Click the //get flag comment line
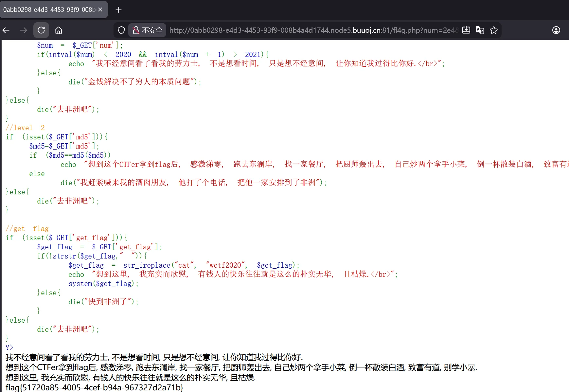Viewport: 569px width, 392px height. tap(27, 229)
